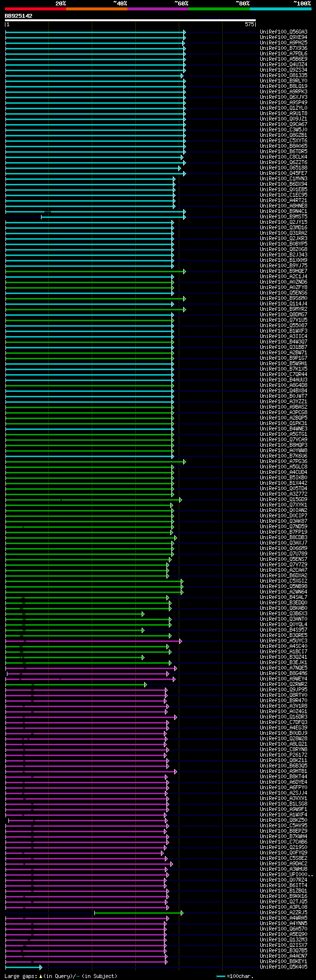Select hit label UniRef100_B8KEY1

[283, 961]
